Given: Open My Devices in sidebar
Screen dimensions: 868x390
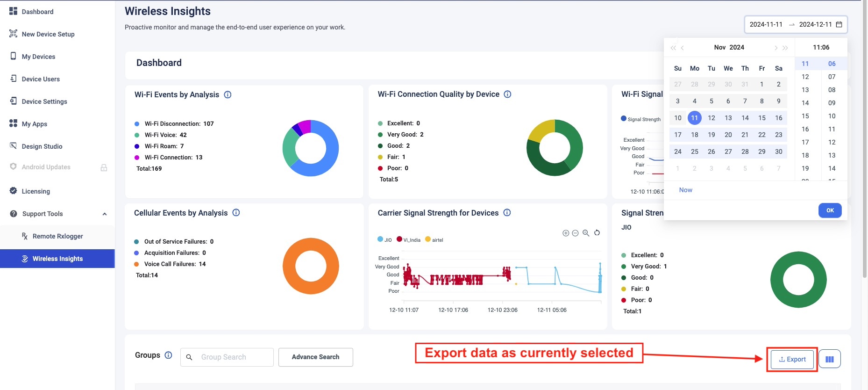Looking at the screenshot, I should pos(38,57).
